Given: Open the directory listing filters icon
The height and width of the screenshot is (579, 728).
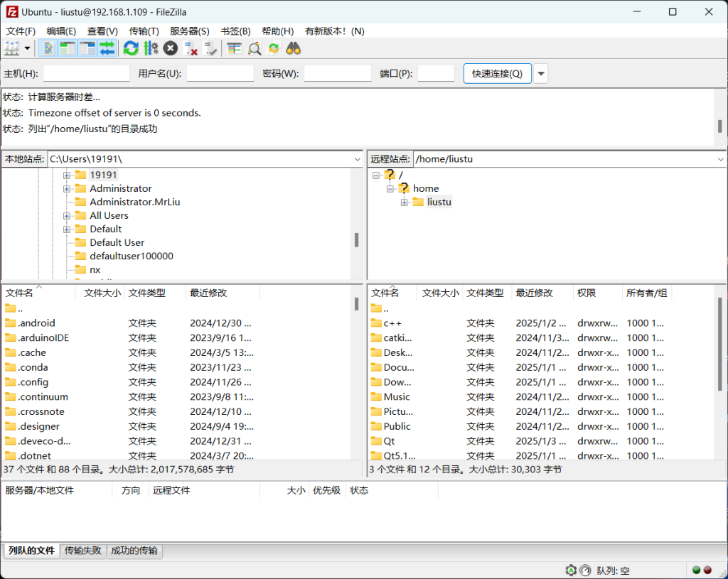Looking at the screenshot, I should 235,48.
